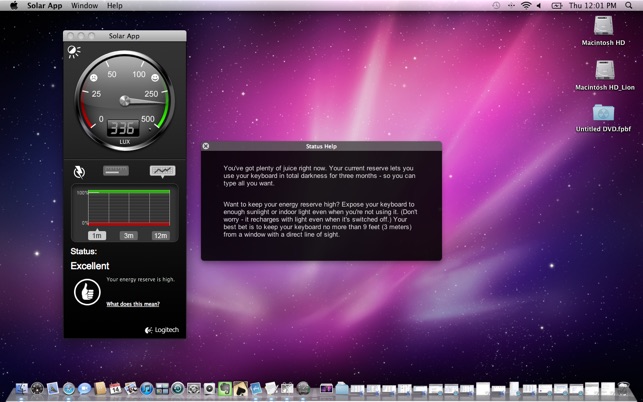This screenshot has height=402, width=643.
Task: Close the Status Help panel
Action: (x=206, y=146)
